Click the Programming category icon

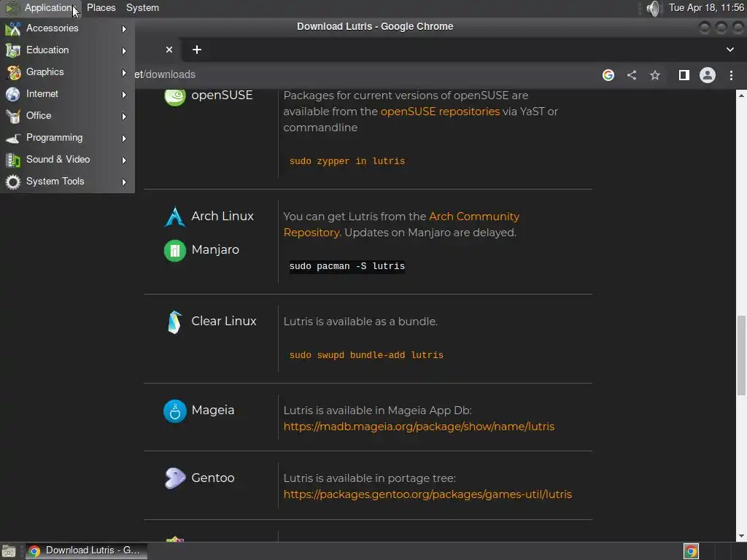pyautogui.click(x=13, y=138)
